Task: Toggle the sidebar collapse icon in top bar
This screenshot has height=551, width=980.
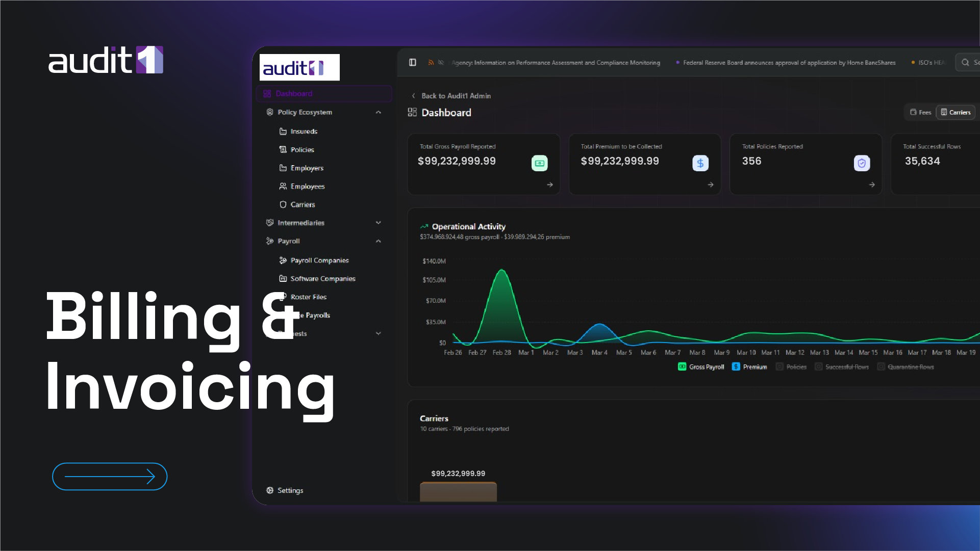Action: (413, 62)
